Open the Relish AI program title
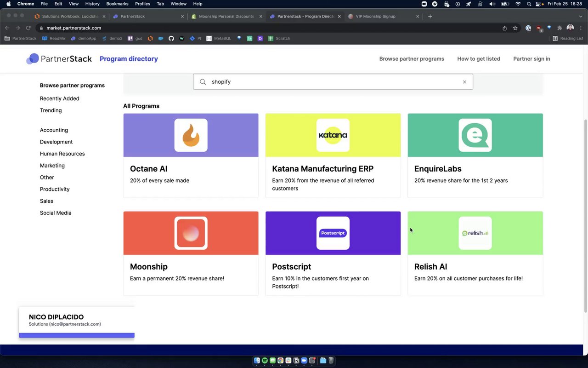 [430, 267]
